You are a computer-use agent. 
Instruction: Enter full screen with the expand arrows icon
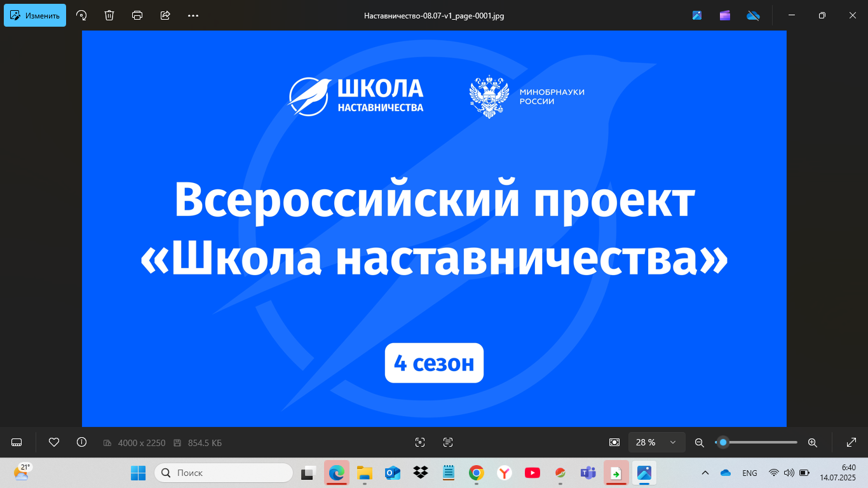click(851, 442)
